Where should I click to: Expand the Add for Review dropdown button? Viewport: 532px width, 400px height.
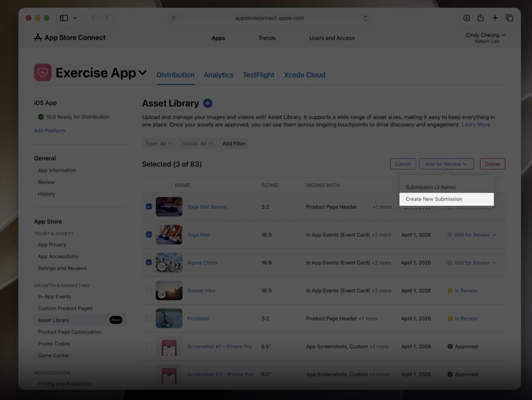tap(446, 164)
